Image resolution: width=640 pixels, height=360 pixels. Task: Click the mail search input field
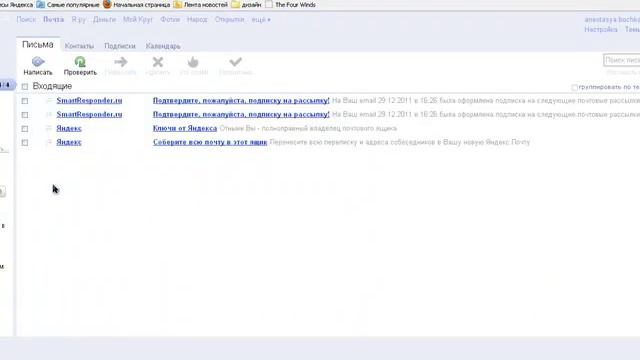pos(622,60)
